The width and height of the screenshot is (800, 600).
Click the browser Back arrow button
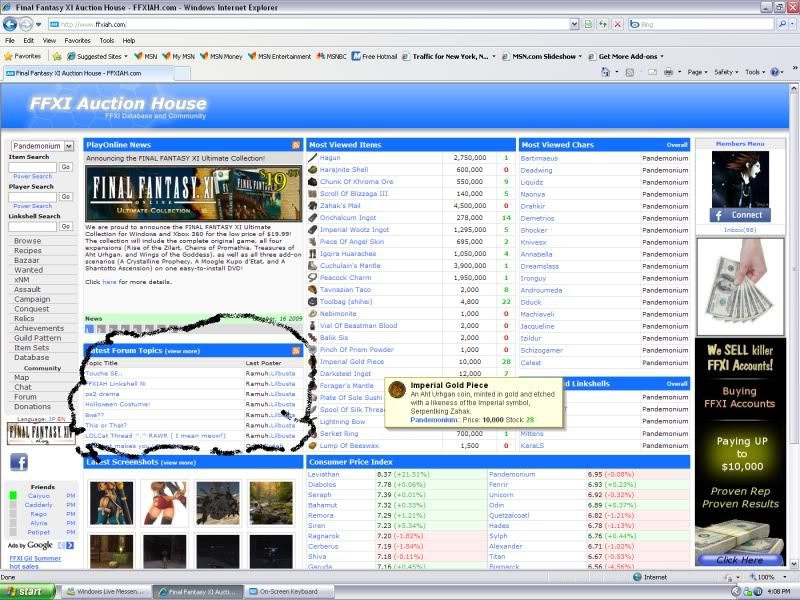click(x=10, y=23)
